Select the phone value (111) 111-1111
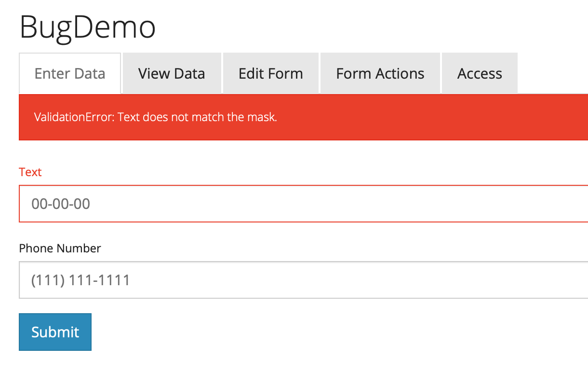 coord(80,280)
